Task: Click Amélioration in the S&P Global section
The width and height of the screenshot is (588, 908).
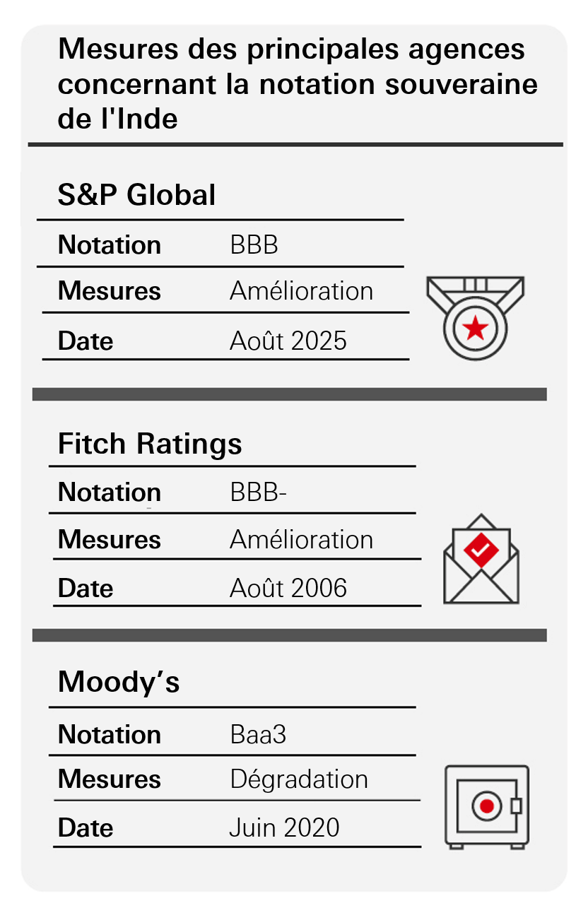Action: click(301, 291)
